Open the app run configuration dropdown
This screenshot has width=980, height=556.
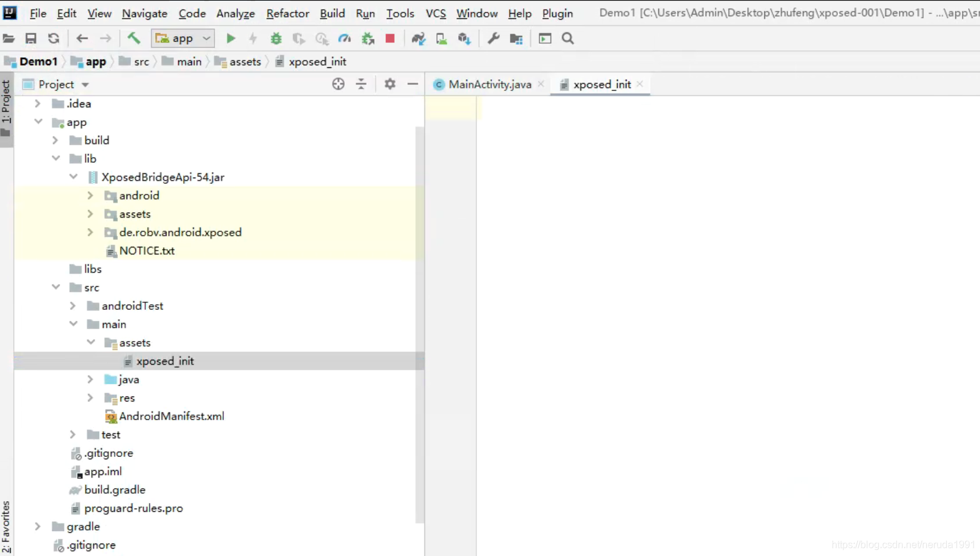(x=183, y=39)
